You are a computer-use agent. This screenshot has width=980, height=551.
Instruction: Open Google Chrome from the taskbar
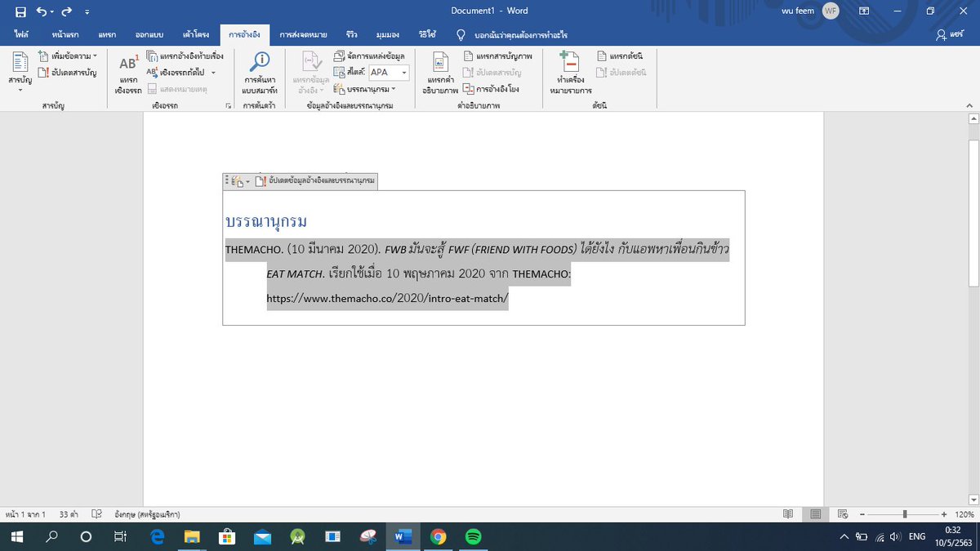(439, 536)
